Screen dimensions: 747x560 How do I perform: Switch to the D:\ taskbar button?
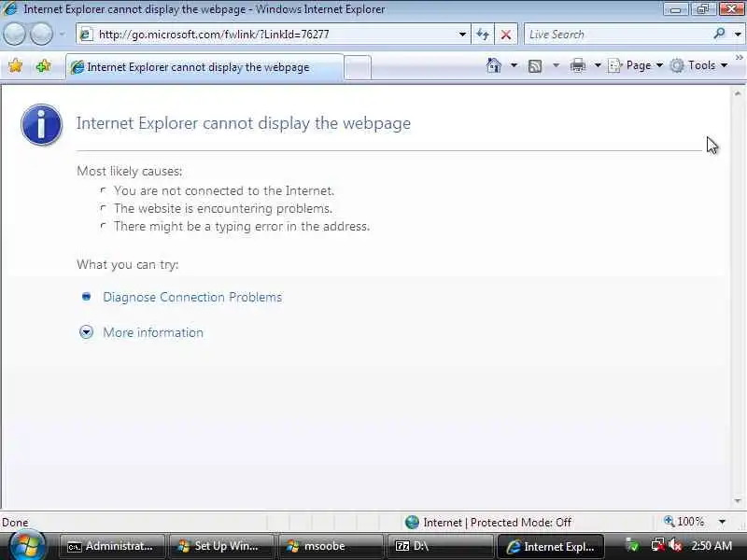point(439,546)
